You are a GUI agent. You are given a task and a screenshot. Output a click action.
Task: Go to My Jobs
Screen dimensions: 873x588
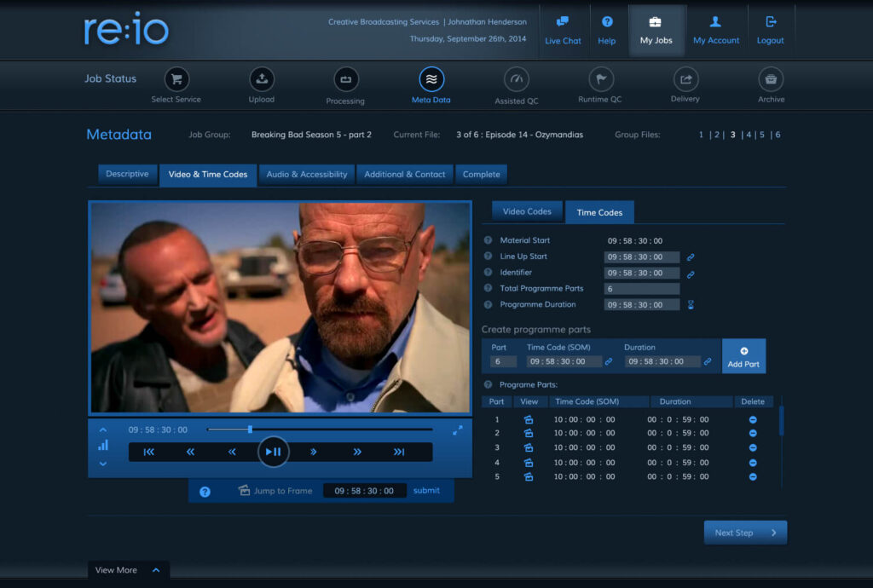656,31
